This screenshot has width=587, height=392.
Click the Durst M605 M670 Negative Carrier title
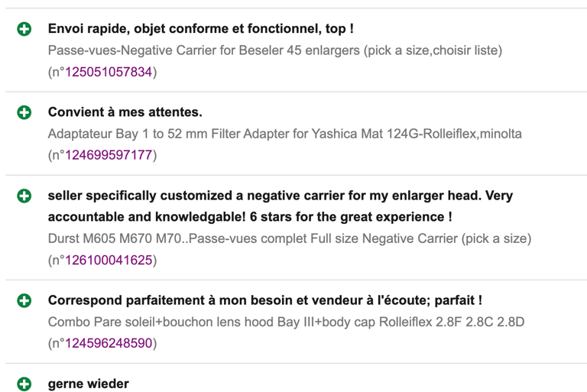(290, 238)
